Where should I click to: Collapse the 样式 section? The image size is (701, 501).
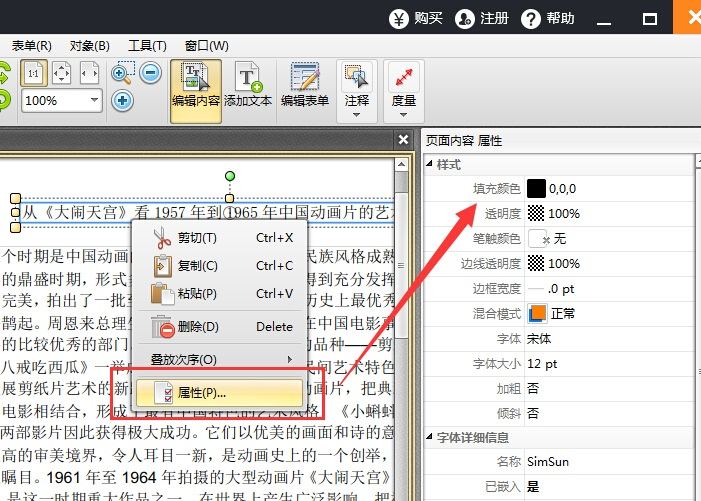[x=429, y=164]
